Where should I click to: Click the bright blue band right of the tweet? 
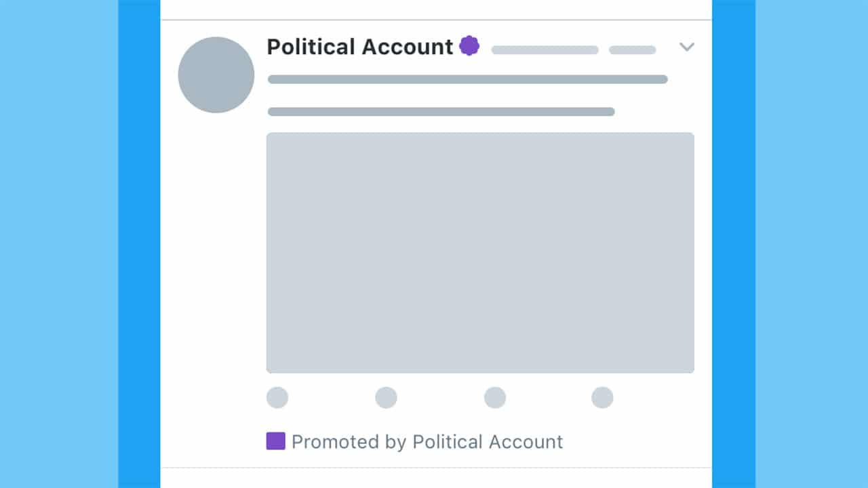point(733,244)
